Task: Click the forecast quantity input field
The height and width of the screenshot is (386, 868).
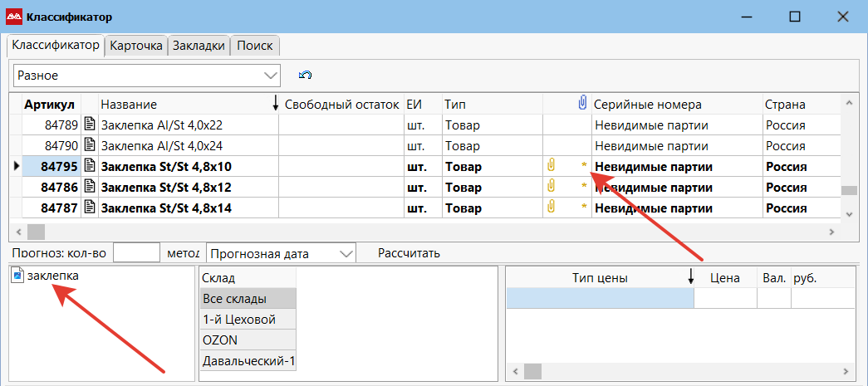Action: pyautogui.click(x=135, y=253)
